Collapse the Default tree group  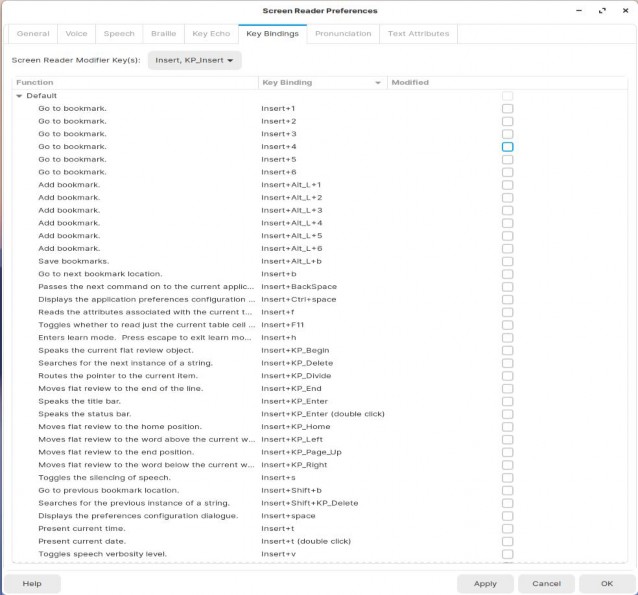[x=19, y=96]
